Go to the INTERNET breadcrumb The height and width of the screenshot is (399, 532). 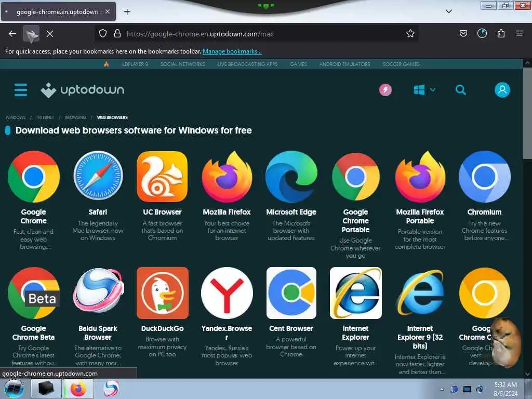coord(45,117)
